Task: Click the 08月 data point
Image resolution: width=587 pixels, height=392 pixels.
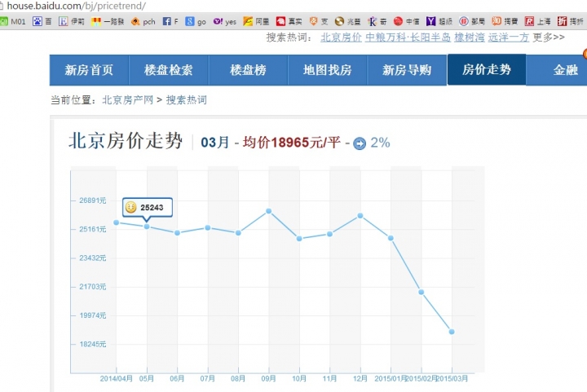Action: point(238,232)
